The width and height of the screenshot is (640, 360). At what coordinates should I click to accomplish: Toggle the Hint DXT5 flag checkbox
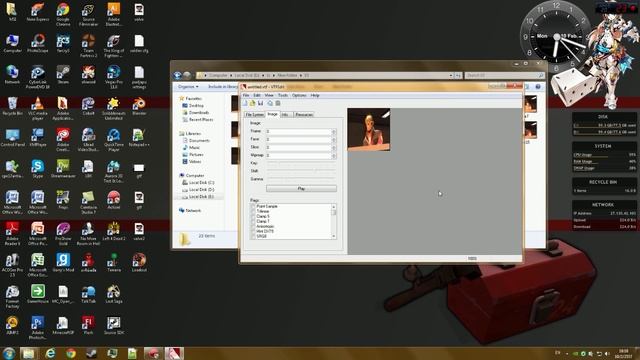[253, 231]
